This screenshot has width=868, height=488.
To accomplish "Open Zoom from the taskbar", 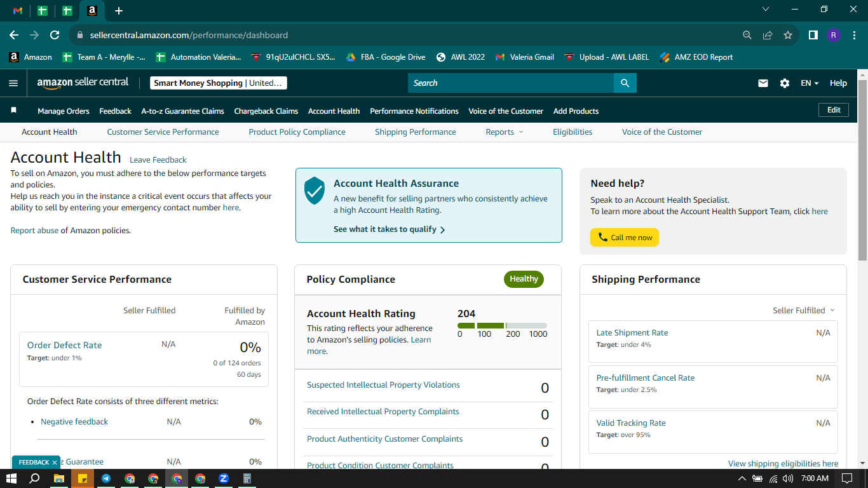I will click(x=224, y=478).
